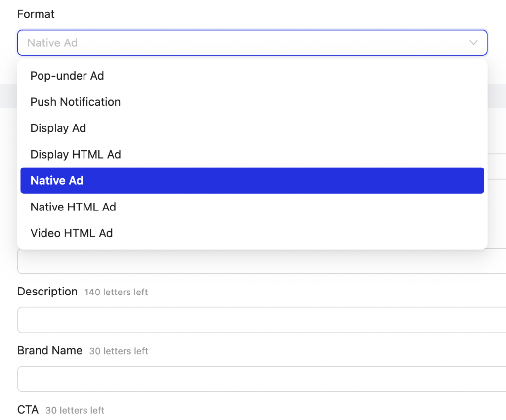Click the Description field label
Viewport: 506px width, 420px height.
47,292
